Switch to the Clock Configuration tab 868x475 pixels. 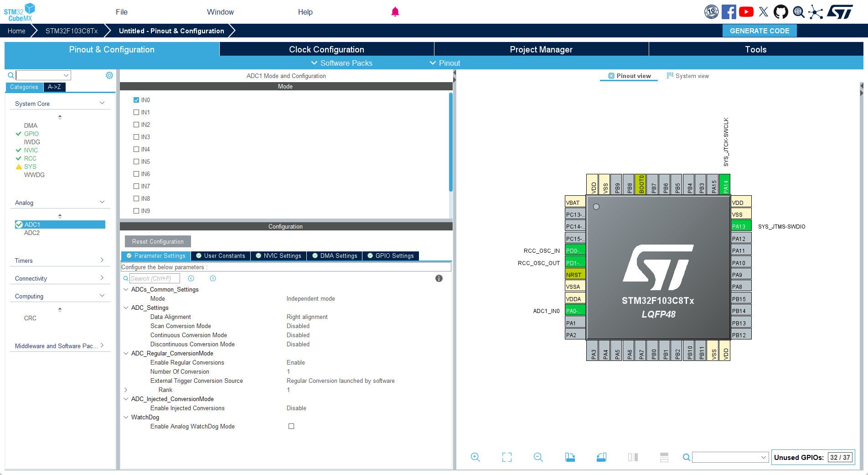326,49
